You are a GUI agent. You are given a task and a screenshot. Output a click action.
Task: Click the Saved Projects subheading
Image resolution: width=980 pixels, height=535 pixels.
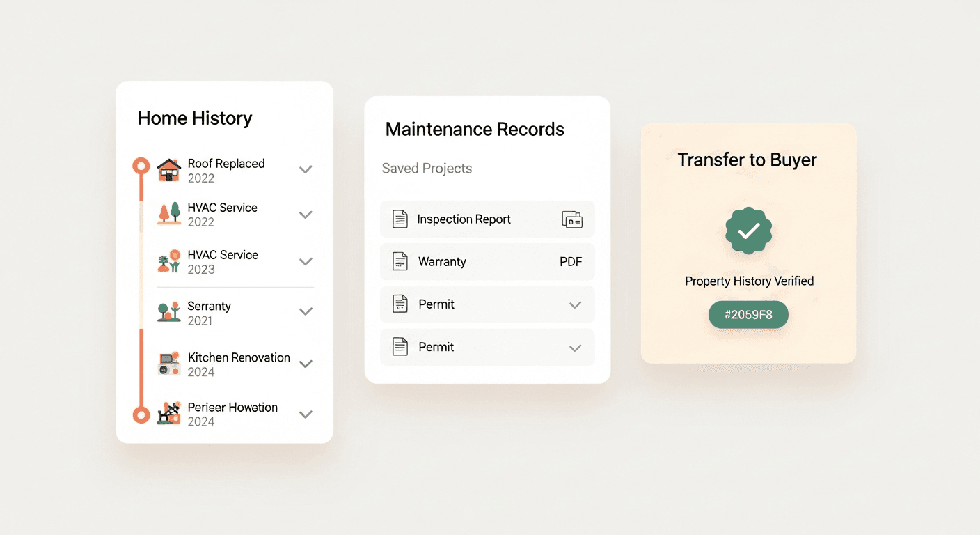point(427,169)
